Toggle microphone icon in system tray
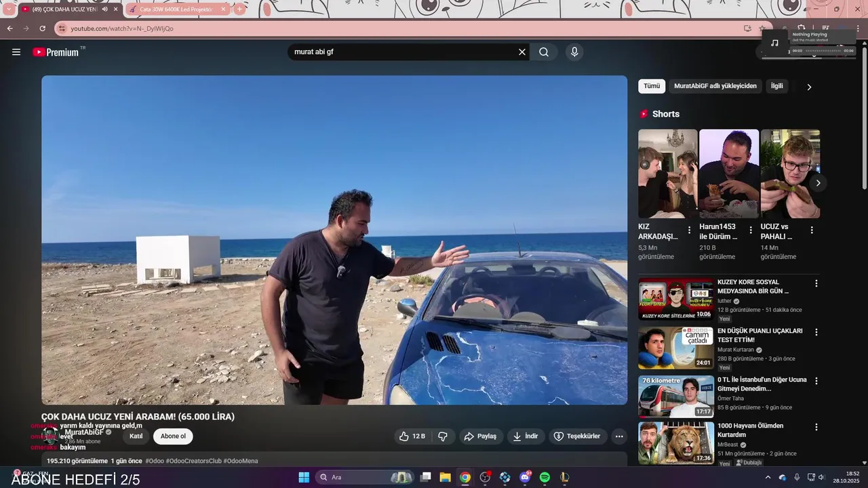Viewport: 868px width, 488px height. [797, 477]
